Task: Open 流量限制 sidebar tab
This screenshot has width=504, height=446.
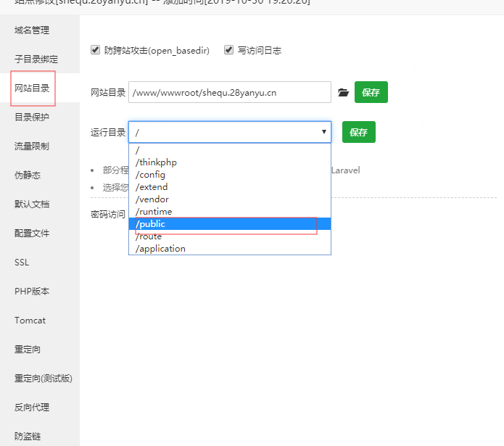Action: (40, 146)
